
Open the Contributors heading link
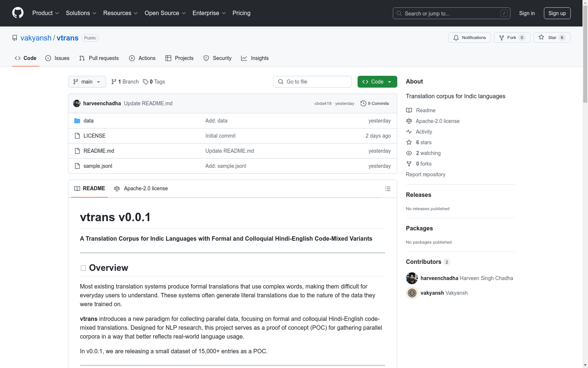click(428, 262)
